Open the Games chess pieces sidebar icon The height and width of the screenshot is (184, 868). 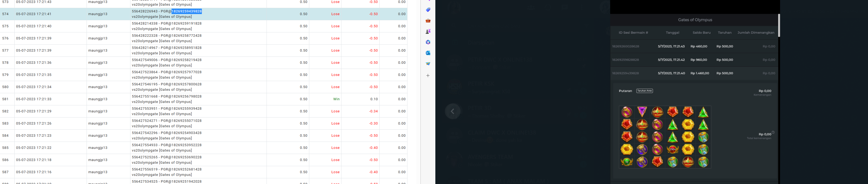click(x=428, y=31)
